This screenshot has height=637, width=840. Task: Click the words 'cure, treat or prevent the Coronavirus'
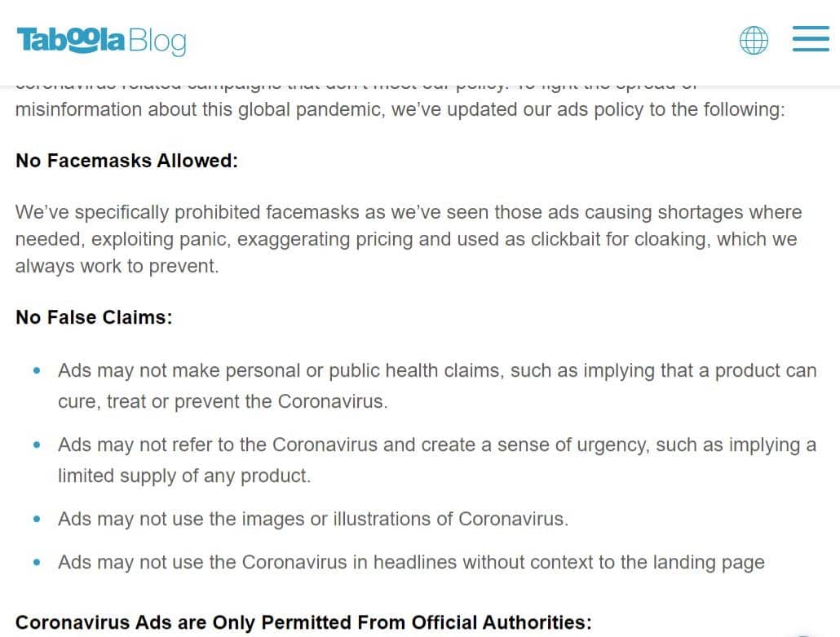coord(223,401)
